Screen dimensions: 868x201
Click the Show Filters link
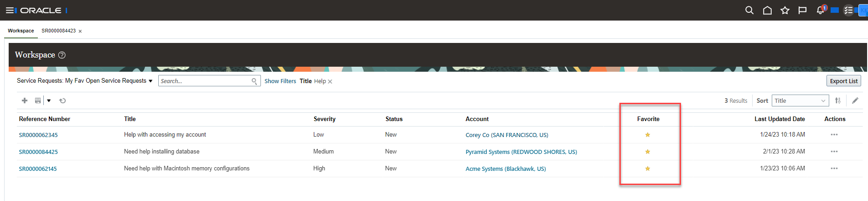click(x=280, y=81)
